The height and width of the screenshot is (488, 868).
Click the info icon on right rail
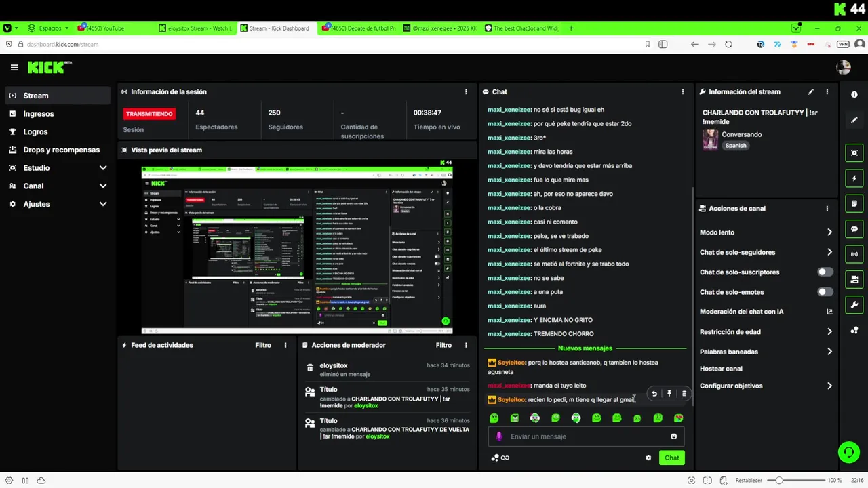tap(854, 95)
